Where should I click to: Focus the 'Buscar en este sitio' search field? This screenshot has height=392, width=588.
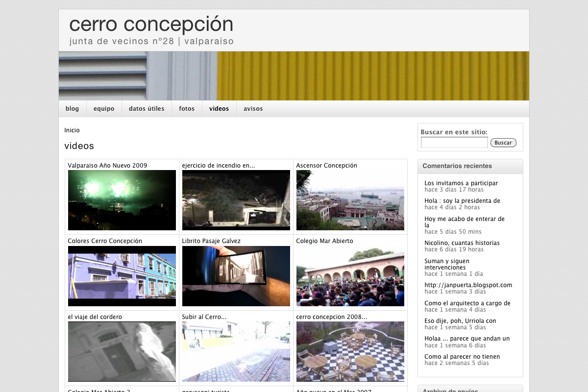(454, 142)
